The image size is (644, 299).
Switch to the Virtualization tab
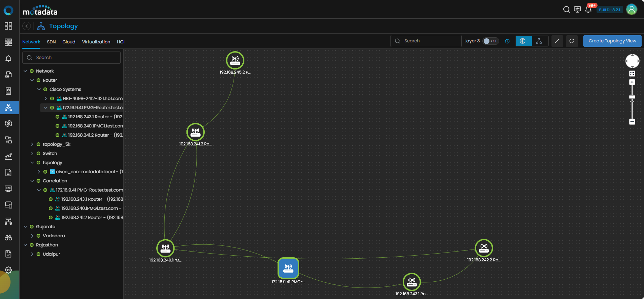pyautogui.click(x=96, y=42)
